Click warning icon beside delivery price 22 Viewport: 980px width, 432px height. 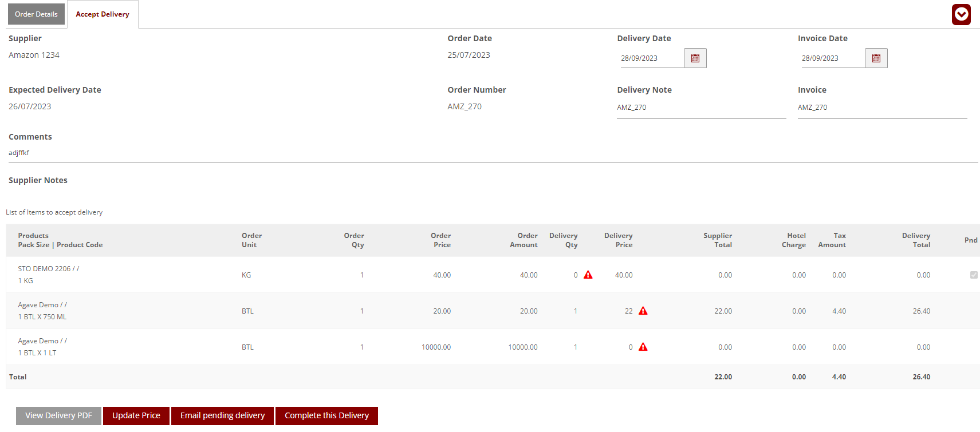pos(643,311)
